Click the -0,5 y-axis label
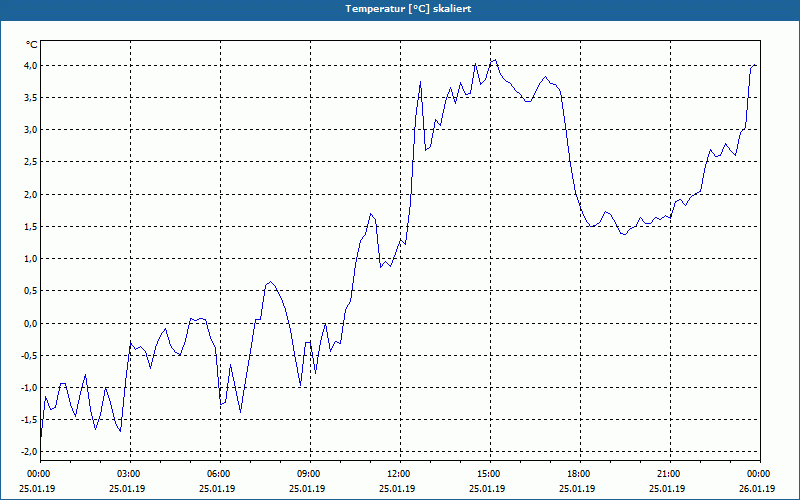Image resolution: width=800 pixels, height=500 pixels. pos(29,355)
